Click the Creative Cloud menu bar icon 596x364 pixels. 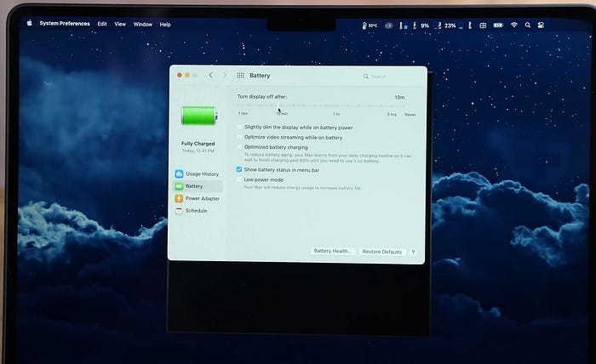(388, 26)
